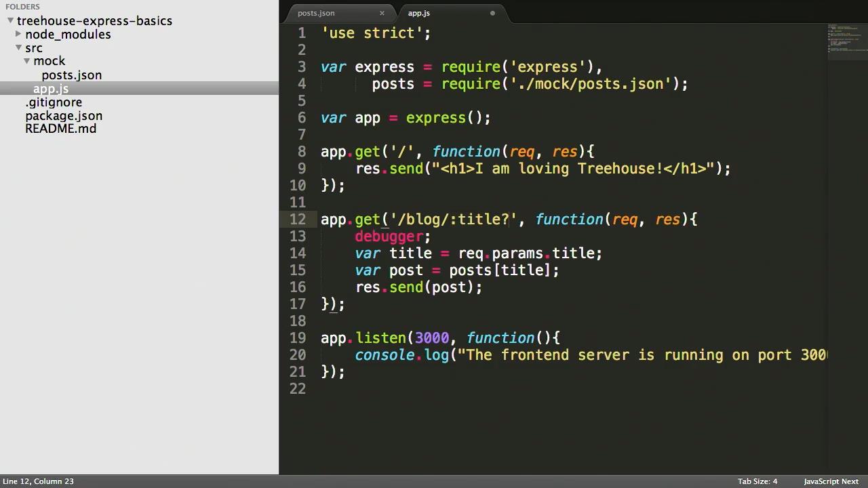This screenshot has height=488, width=868.
Task: Collapse the src folder arrow
Action: (19, 47)
